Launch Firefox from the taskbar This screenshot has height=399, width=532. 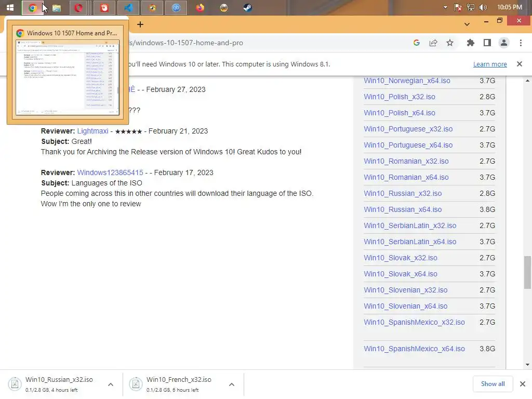pyautogui.click(x=200, y=7)
